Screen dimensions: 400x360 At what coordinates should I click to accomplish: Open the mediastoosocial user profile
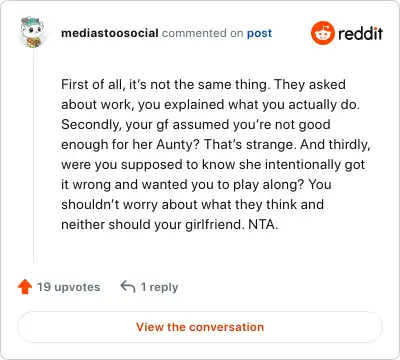[x=110, y=33]
